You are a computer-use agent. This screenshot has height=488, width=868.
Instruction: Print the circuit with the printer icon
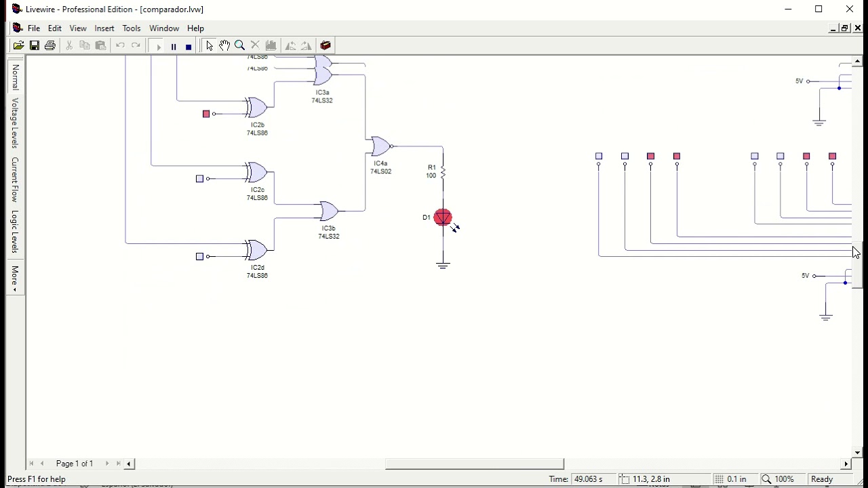(50, 45)
